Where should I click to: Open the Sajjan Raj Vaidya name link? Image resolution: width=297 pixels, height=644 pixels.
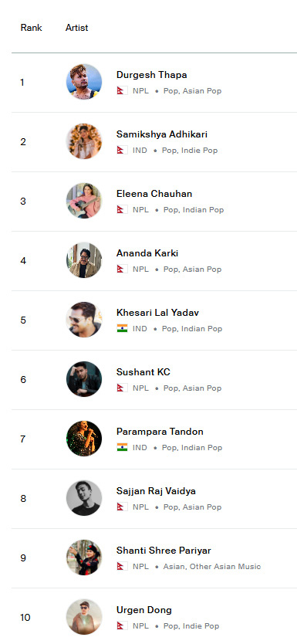(x=156, y=491)
